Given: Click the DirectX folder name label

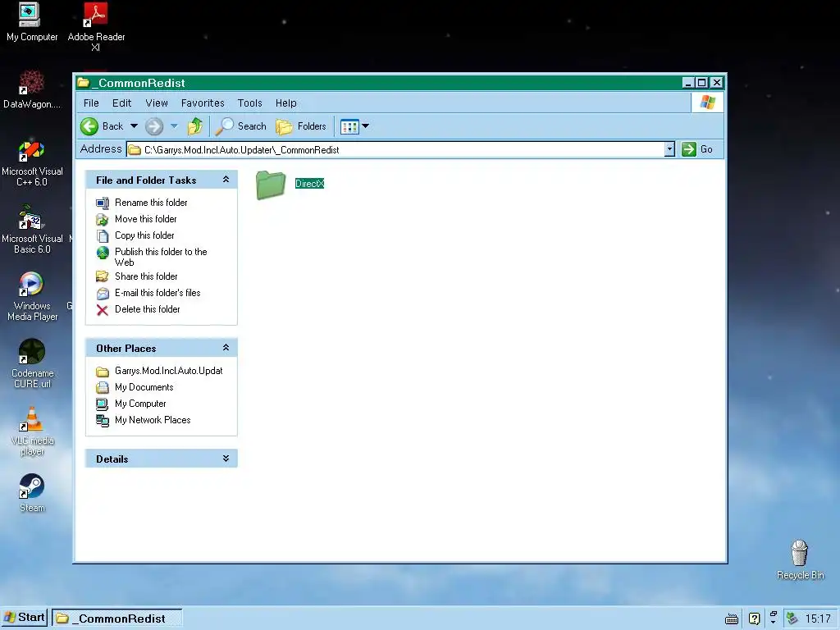Looking at the screenshot, I should coord(309,183).
